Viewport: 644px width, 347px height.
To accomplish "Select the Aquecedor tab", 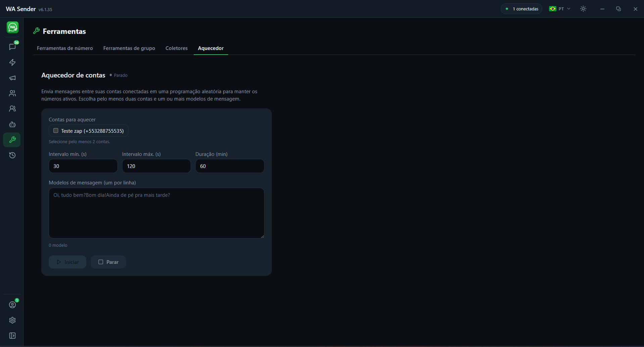I will click(x=211, y=48).
